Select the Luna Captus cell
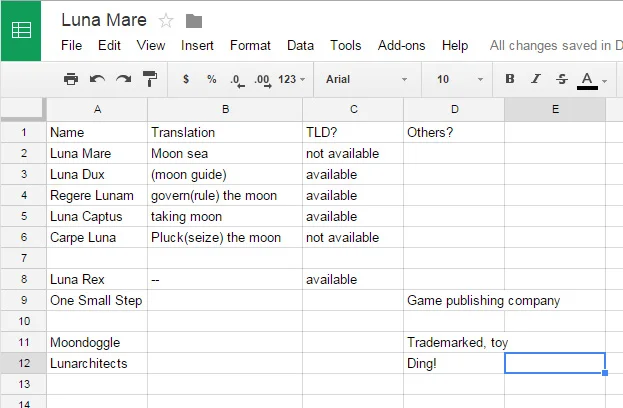623x408 pixels. coord(97,217)
